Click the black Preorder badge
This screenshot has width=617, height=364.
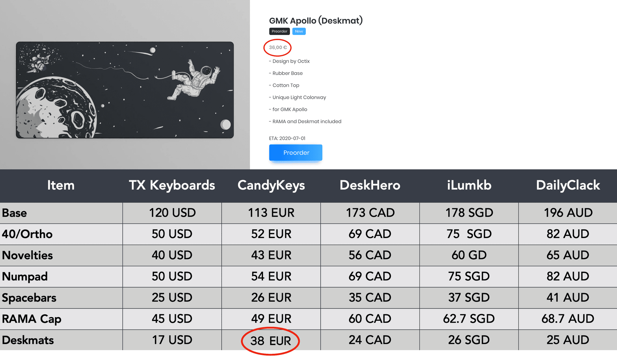[x=279, y=31]
